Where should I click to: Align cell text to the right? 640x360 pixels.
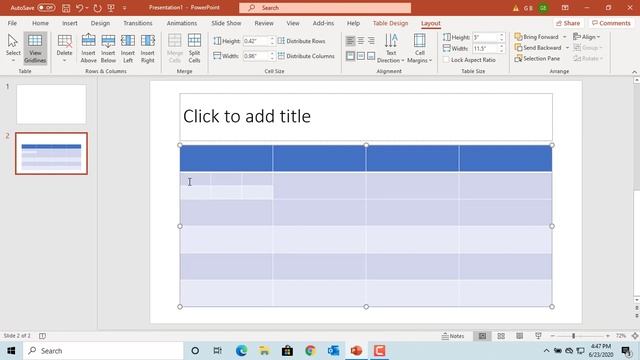[x=371, y=41]
